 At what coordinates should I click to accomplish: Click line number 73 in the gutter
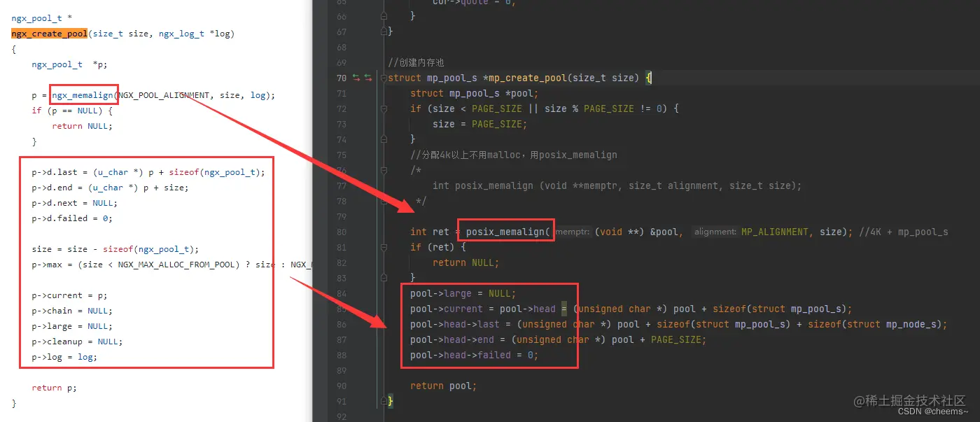pos(342,124)
